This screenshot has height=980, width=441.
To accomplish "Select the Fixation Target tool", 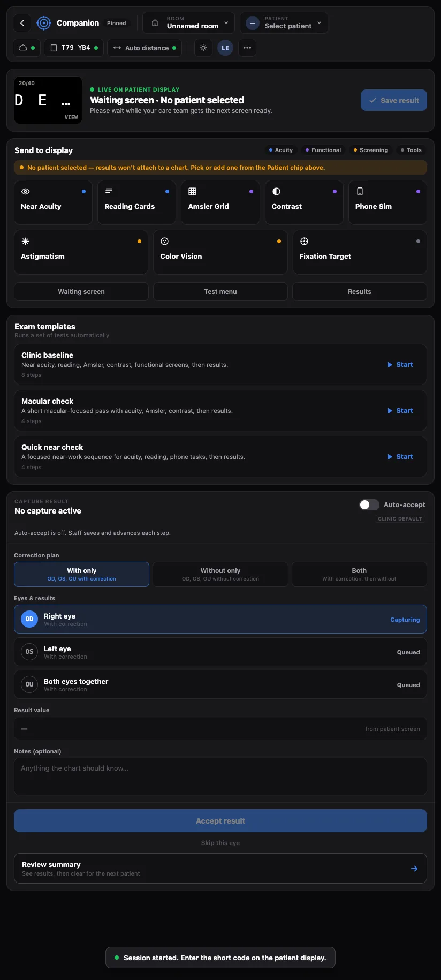I will [360, 252].
